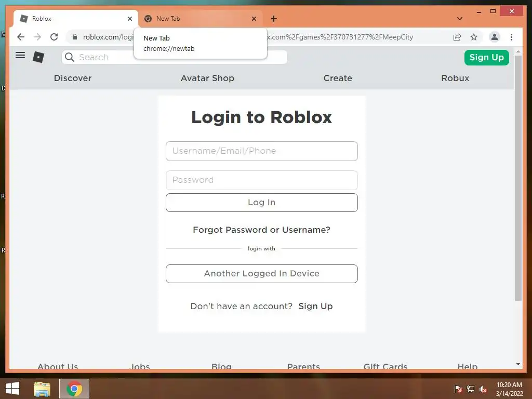Click the network tray icon
This screenshot has height=399, width=532.
[x=471, y=389]
